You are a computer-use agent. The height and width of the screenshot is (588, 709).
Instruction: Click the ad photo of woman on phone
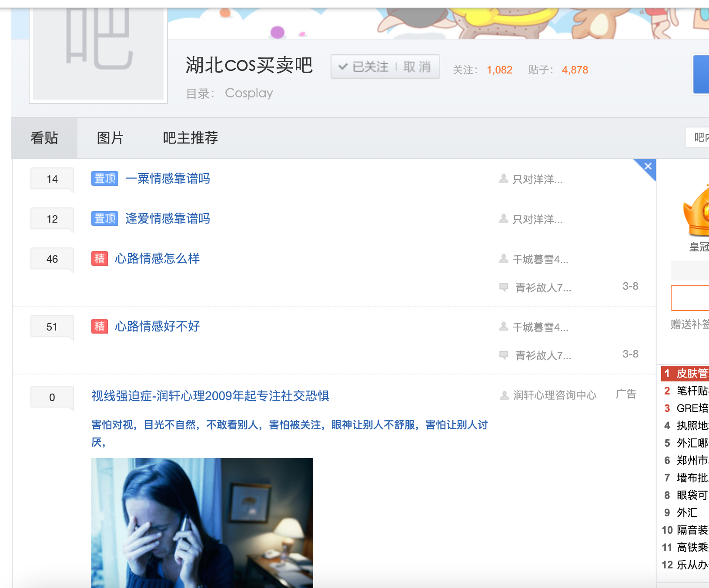coord(202,522)
